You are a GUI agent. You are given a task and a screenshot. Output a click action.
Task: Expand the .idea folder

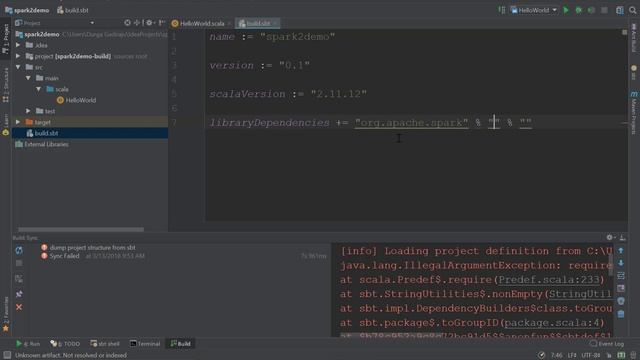point(18,45)
